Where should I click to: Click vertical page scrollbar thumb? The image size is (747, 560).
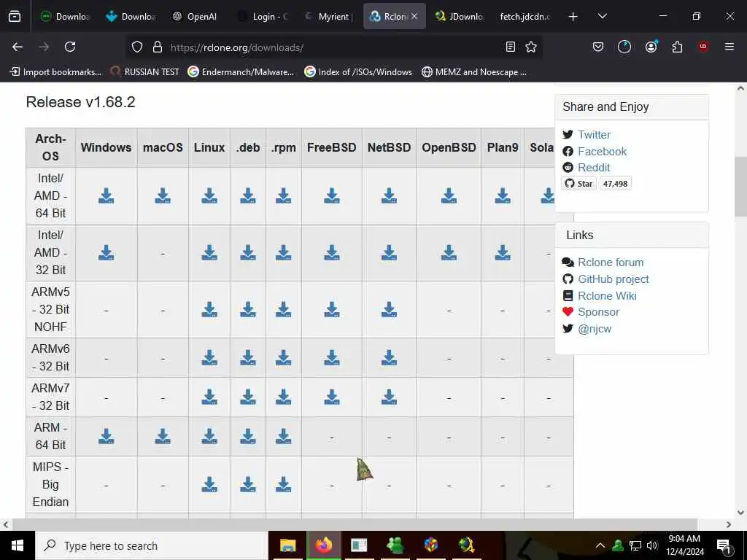click(741, 187)
